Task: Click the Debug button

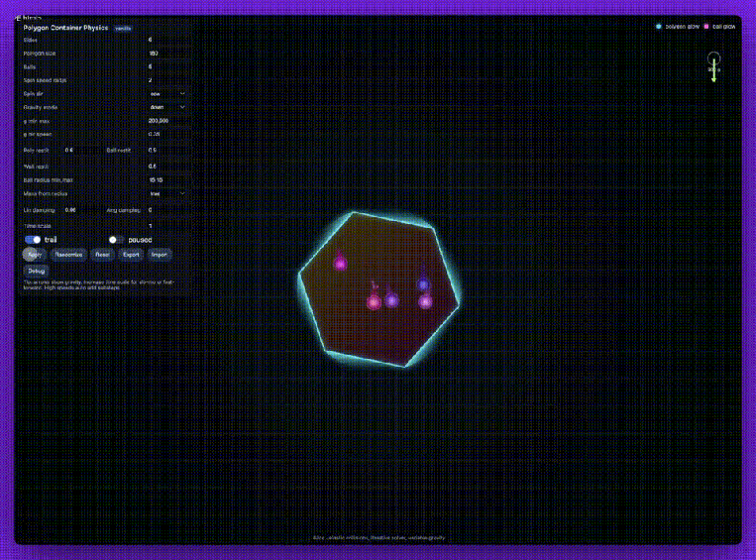Action: (36, 271)
